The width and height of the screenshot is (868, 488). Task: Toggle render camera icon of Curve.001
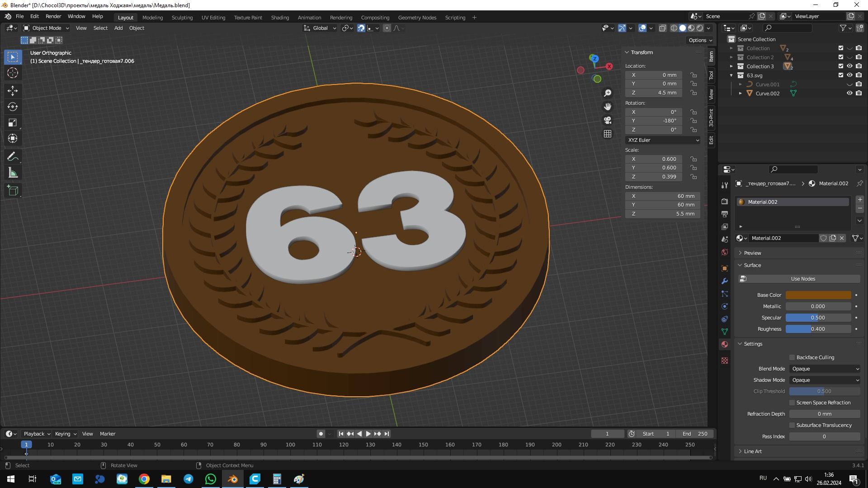click(x=859, y=84)
